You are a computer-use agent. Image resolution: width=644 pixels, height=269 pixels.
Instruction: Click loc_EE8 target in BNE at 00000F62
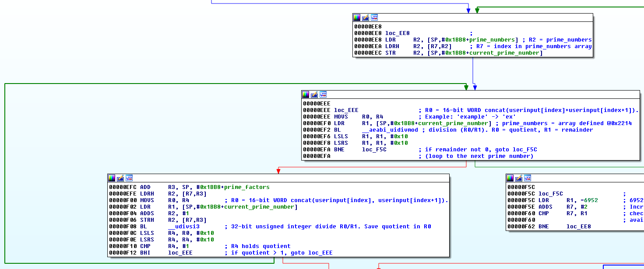click(x=578, y=227)
